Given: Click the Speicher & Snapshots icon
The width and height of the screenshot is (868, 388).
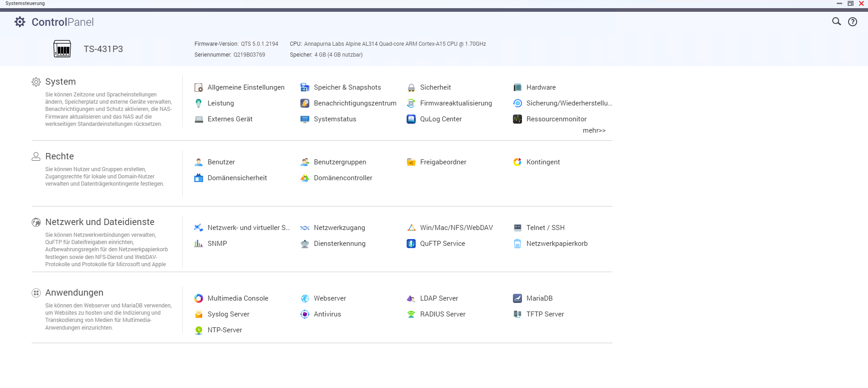Looking at the screenshot, I should point(305,87).
